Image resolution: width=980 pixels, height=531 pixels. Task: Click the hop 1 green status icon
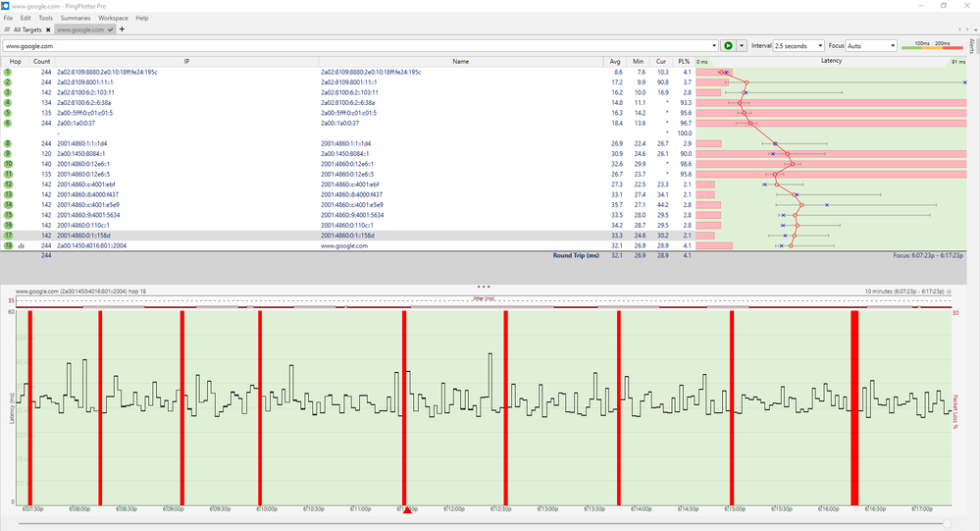[7, 72]
